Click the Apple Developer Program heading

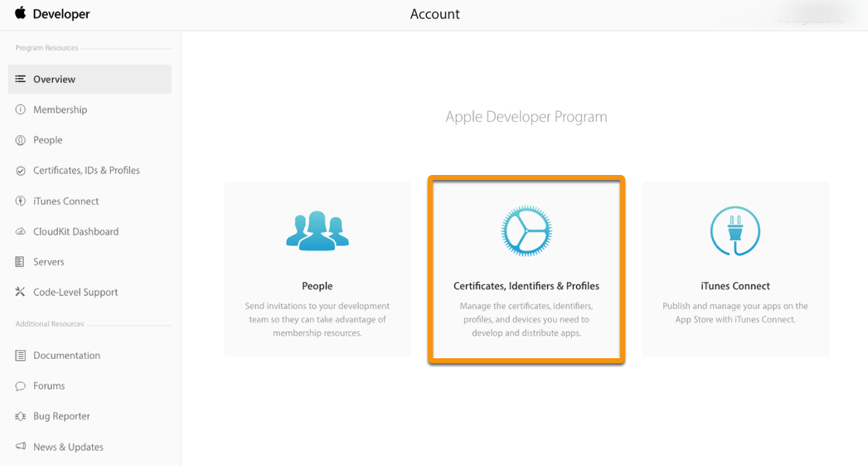[526, 117]
